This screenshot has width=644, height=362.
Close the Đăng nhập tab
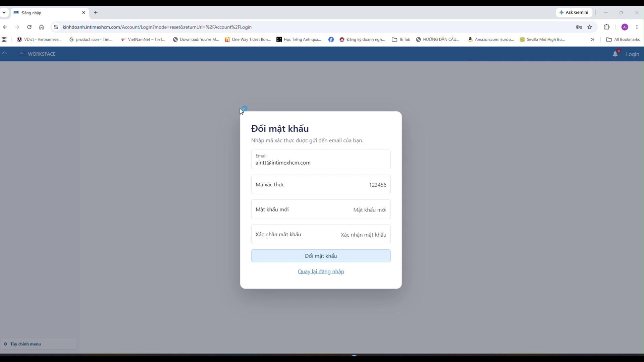[x=84, y=13]
